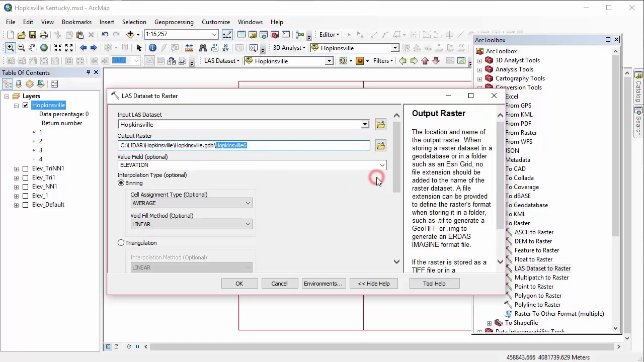Open the Windows menu

pyautogui.click(x=250, y=22)
